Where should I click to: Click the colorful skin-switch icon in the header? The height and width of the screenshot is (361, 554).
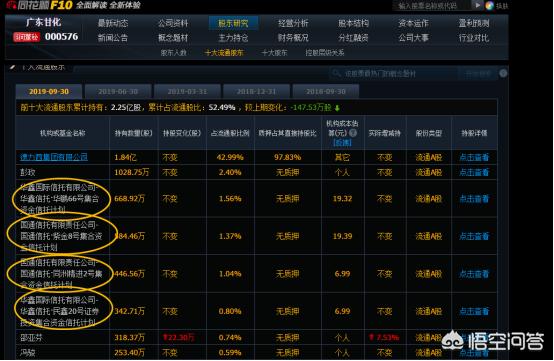(x=489, y=5)
